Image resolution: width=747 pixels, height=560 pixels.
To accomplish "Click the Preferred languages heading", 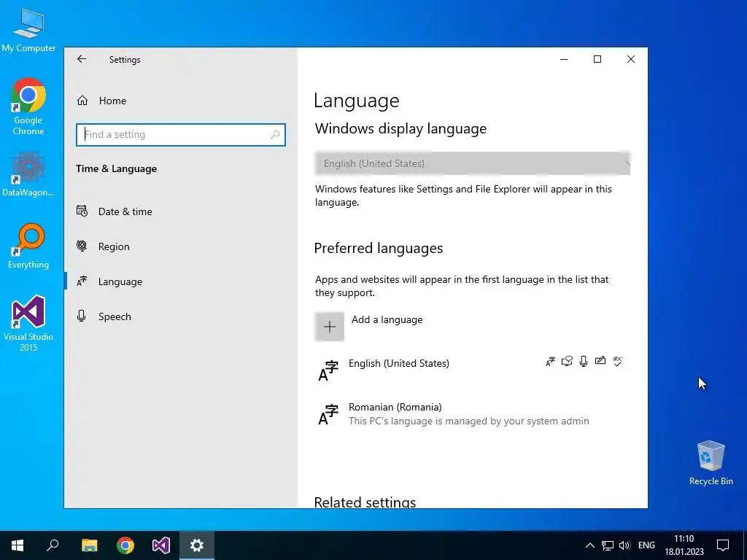I will 379,248.
